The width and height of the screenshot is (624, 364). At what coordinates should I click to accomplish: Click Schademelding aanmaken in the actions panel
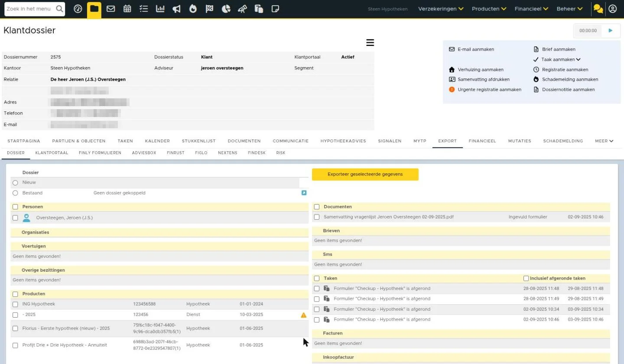(x=570, y=79)
